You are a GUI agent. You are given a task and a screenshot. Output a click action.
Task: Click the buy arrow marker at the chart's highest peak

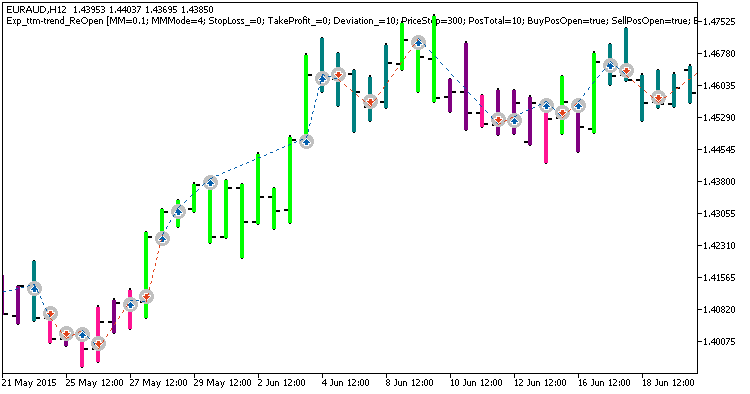pyautogui.click(x=419, y=43)
